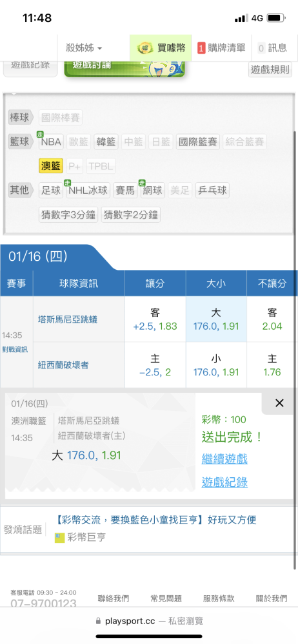298x644 pixels.
Task: Expand the 籃球 category arrow label
Action: (21, 142)
